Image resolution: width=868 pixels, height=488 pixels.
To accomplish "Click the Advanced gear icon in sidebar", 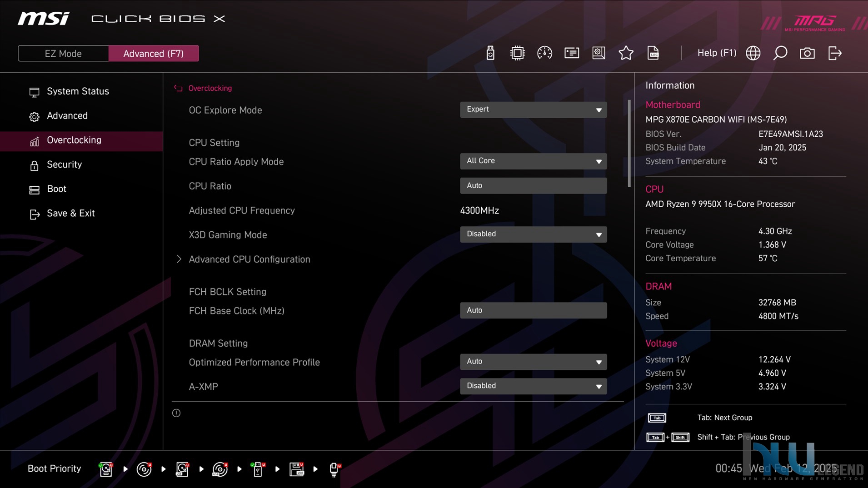I will (34, 117).
